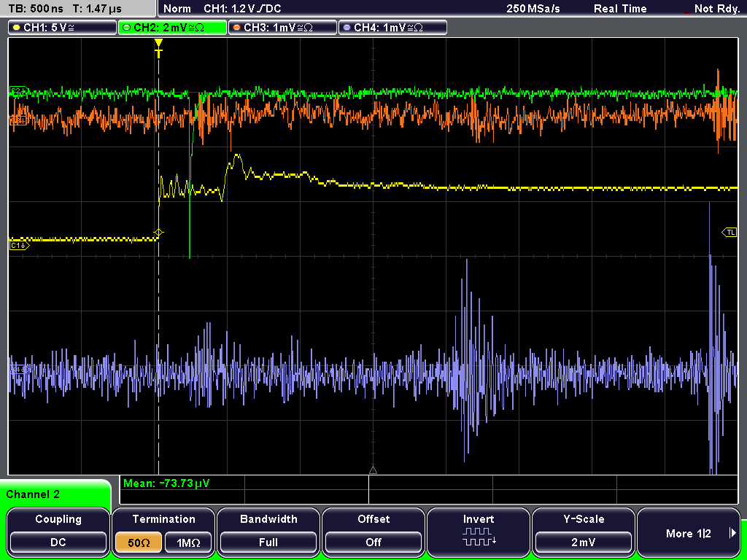
Task: Set termination to 50Ω
Action: tap(139, 542)
